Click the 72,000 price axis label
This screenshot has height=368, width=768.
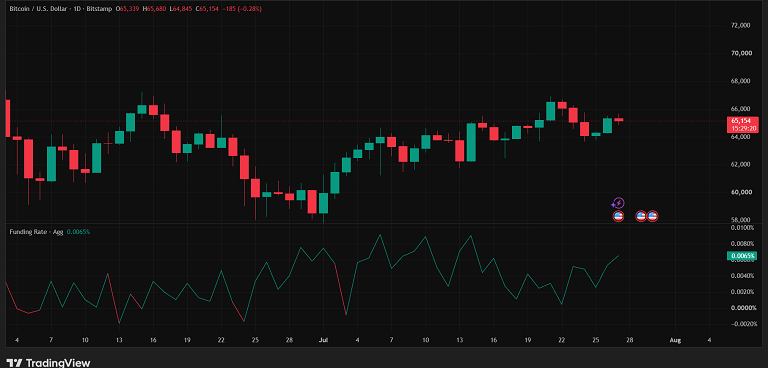tap(741, 25)
